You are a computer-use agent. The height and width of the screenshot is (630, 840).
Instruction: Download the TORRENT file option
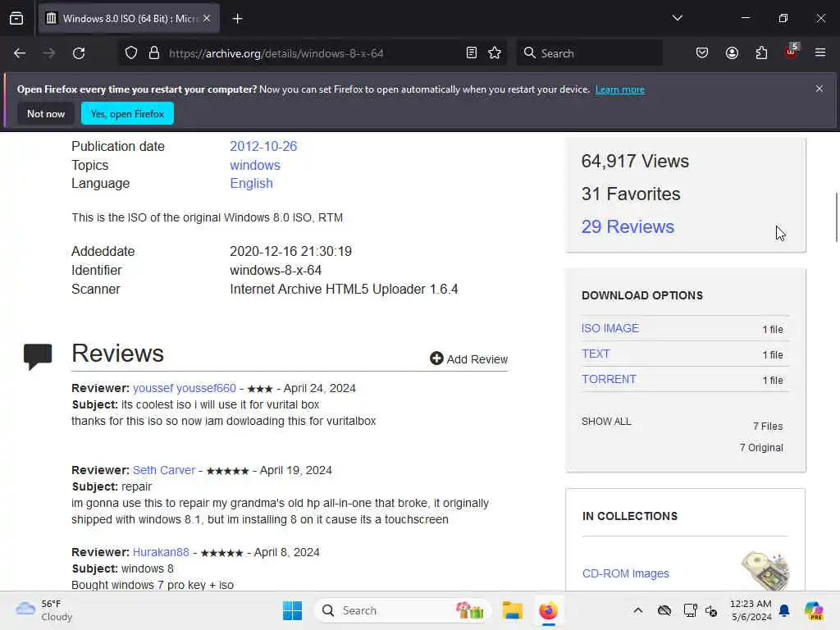(x=609, y=379)
